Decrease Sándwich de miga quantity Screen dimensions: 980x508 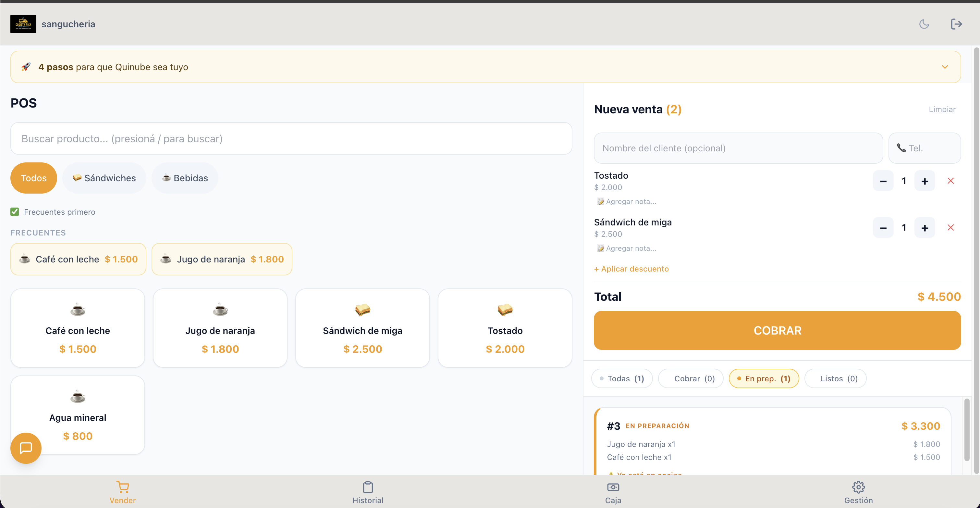point(883,228)
